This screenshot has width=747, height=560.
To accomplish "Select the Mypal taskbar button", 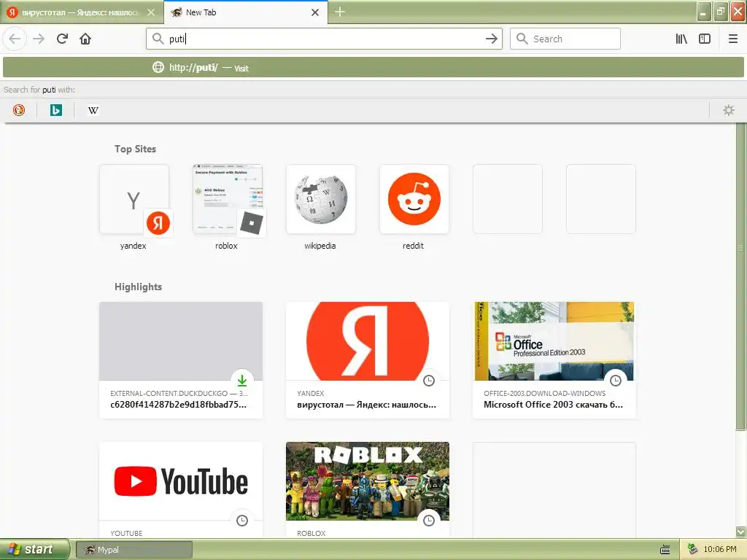I will point(134,550).
